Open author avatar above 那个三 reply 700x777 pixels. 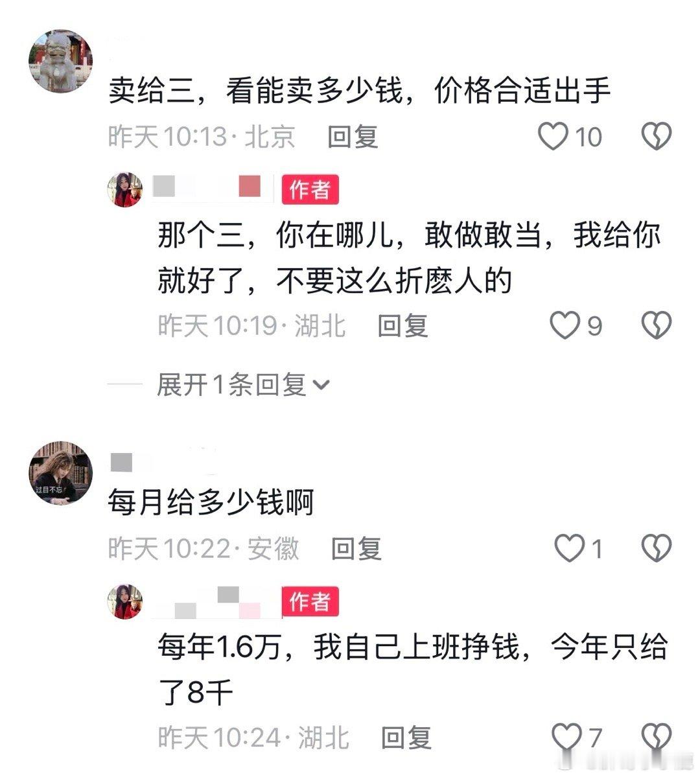tap(125, 189)
